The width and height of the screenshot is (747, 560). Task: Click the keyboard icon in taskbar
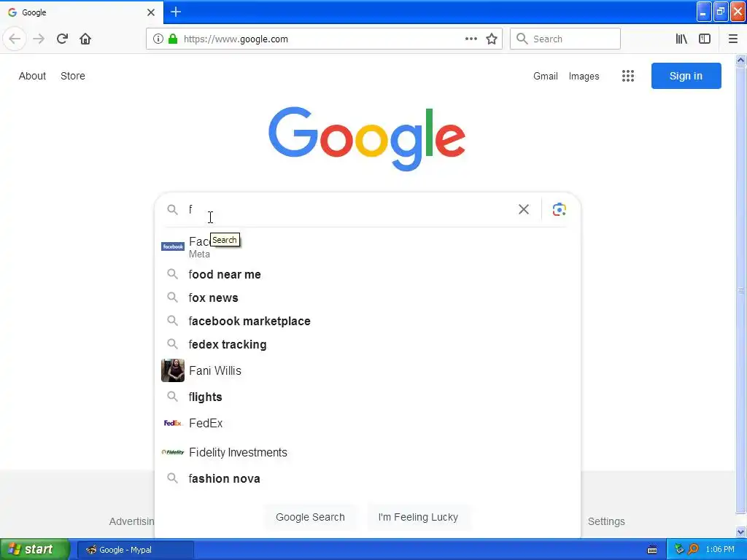[652, 550]
